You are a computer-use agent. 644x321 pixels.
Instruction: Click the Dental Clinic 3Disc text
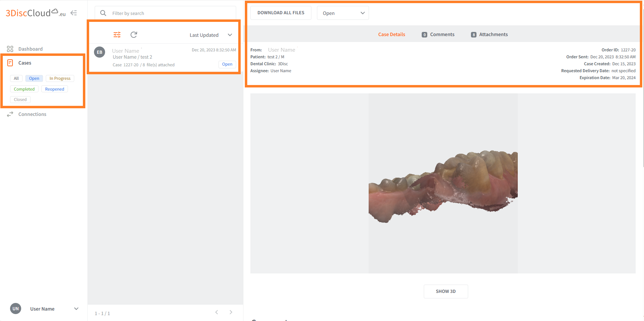click(269, 64)
